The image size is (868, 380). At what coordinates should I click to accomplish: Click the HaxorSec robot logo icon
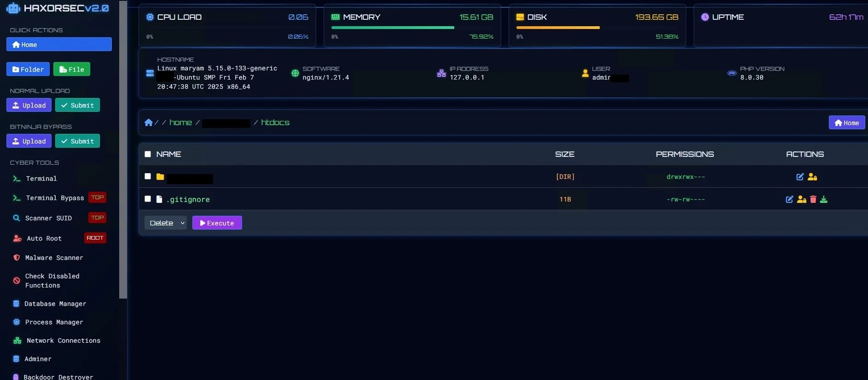click(x=13, y=8)
